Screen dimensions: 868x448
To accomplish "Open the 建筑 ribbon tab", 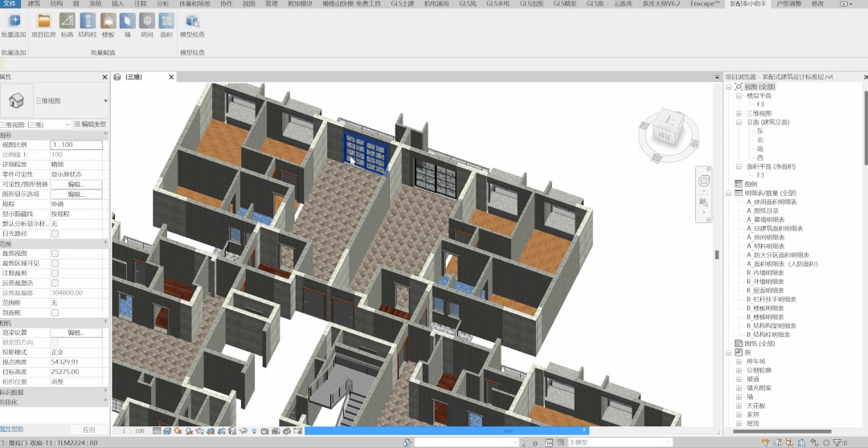I will point(35,4).
